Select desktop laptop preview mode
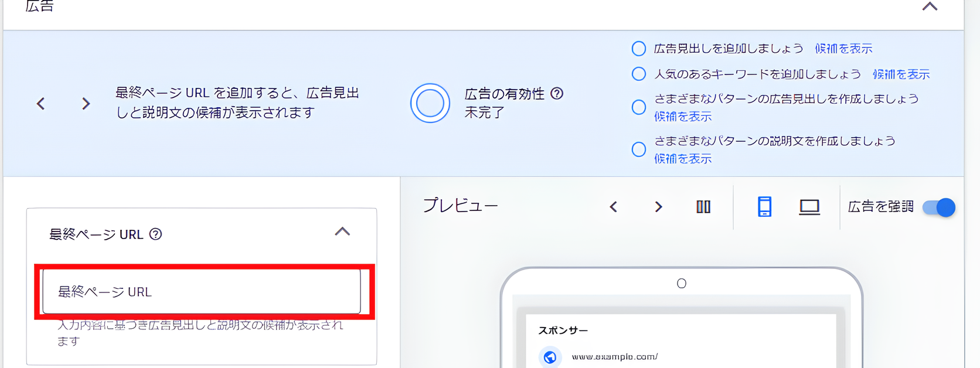The image size is (980, 368). pyautogui.click(x=809, y=207)
